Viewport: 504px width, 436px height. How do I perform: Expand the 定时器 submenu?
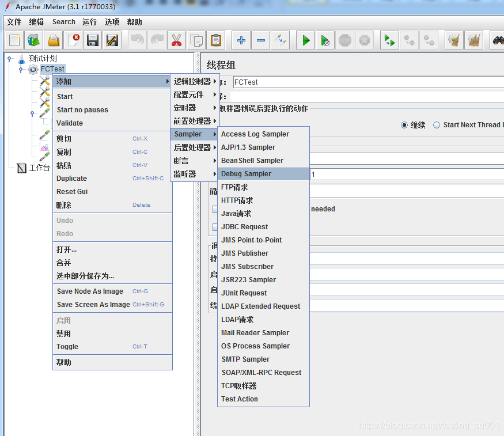click(195, 108)
